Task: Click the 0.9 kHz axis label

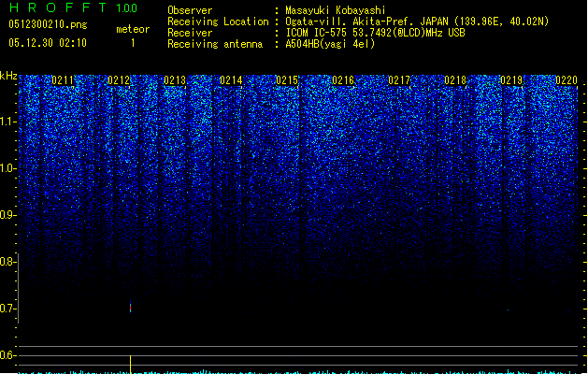Action: (x=7, y=215)
